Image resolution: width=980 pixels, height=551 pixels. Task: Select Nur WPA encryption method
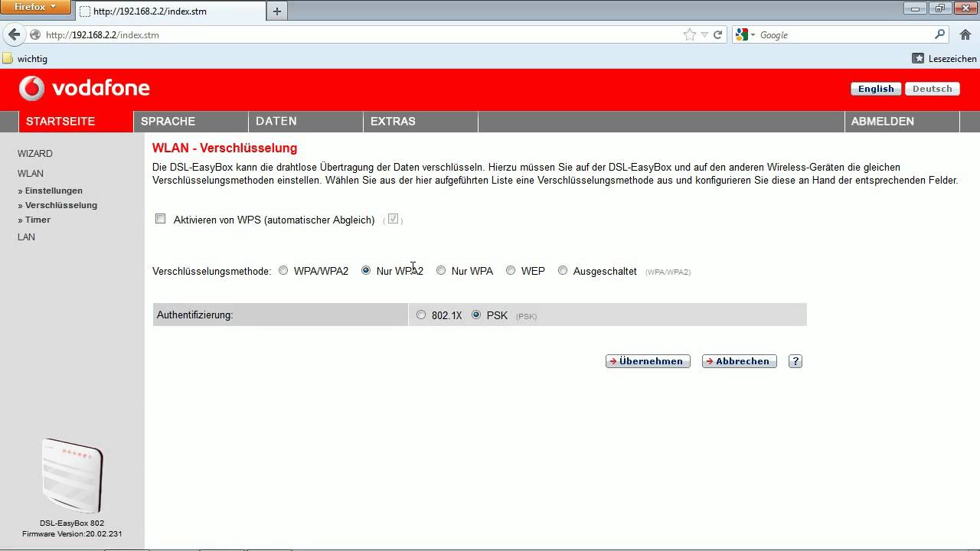tap(441, 270)
